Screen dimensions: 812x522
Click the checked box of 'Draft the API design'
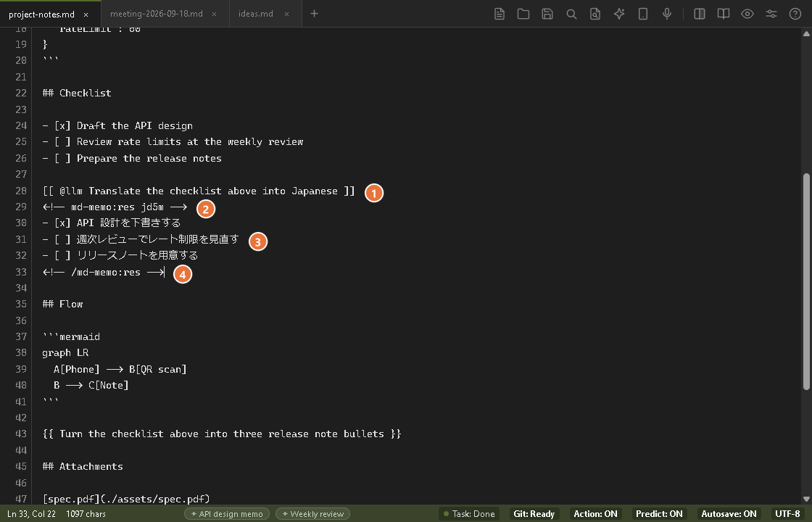pyautogui.click(x=62, y=125)
